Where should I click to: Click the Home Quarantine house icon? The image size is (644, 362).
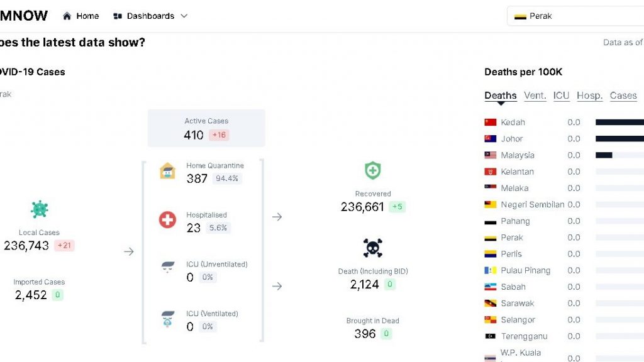167,172
